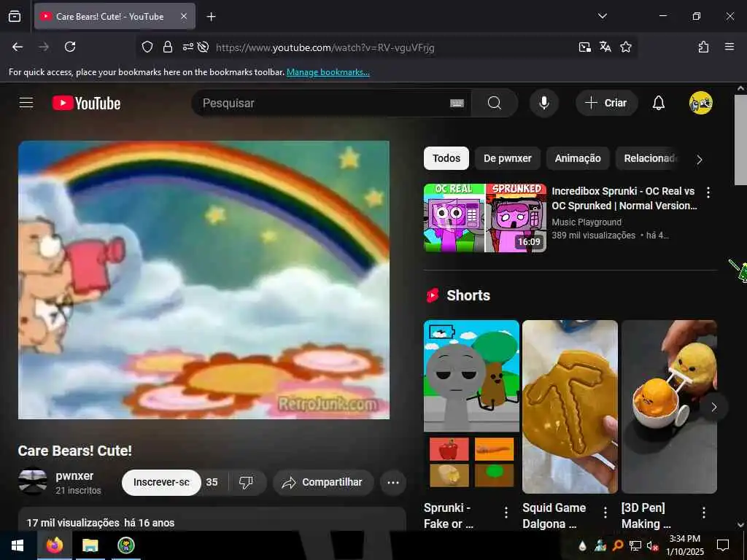Viewport: 747px width, 560px height.
Task: Open the Squid Game Dalgona short
Action: (x=570, y=407)
